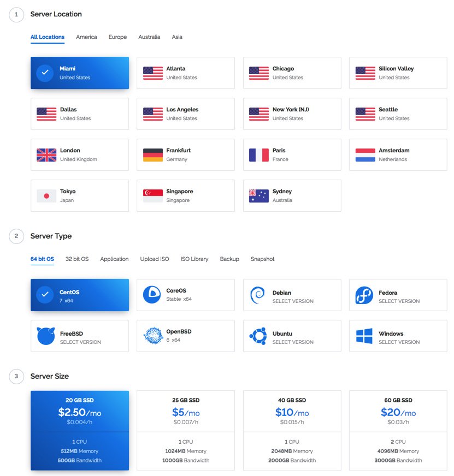Click the Amsterdam location name
The width and height of the screenshot is (454, 476).
pos(394,151)
